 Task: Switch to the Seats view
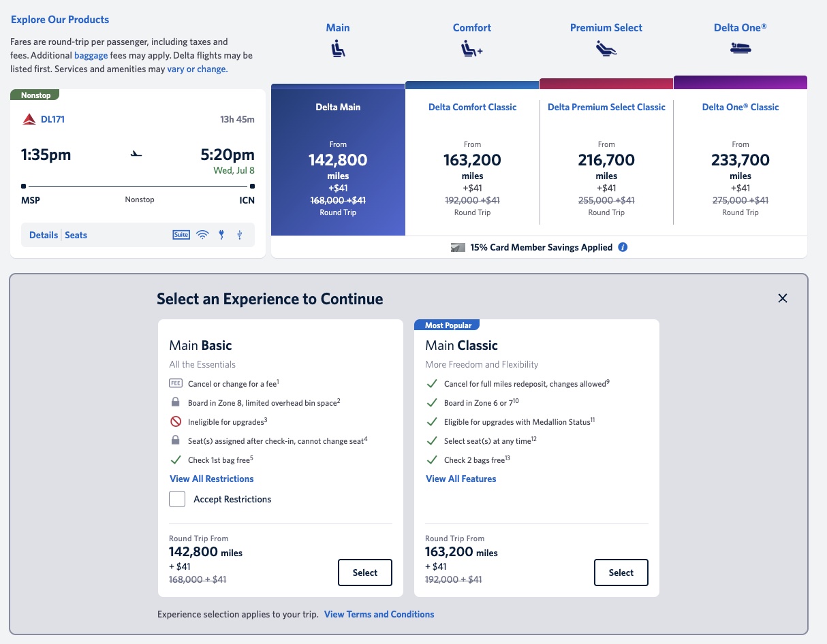pyautogui.click(x=76, y=234)
